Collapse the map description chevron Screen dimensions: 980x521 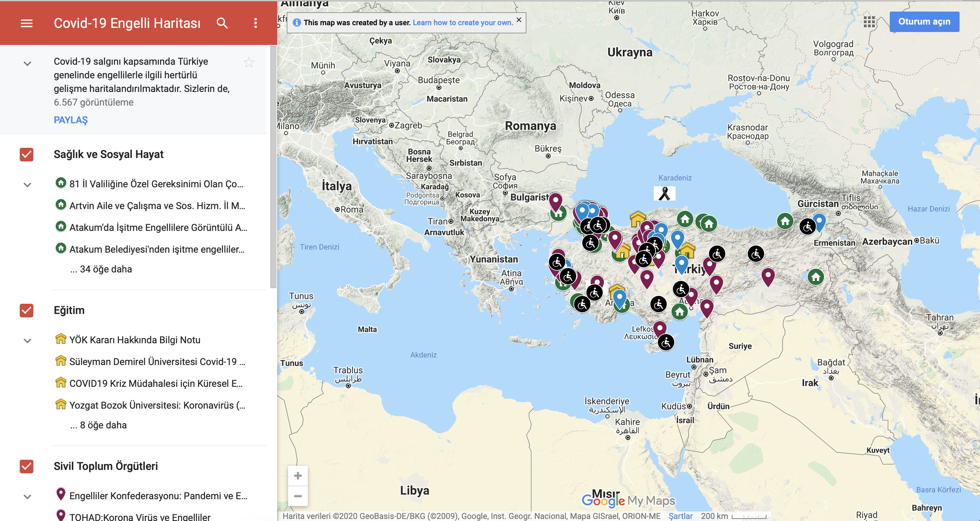click(x=27, y=64)
